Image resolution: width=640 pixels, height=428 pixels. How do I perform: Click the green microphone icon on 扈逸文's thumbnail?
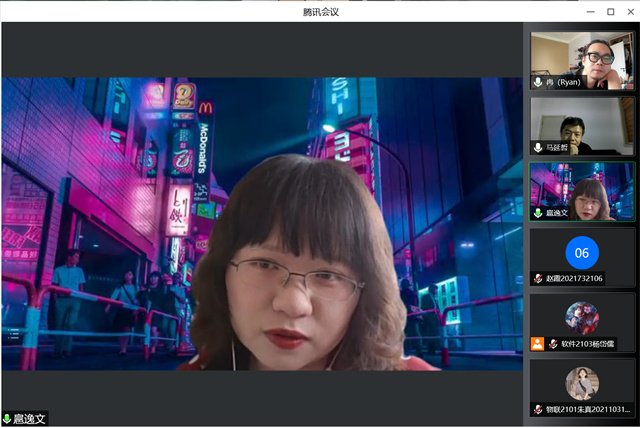538,213
